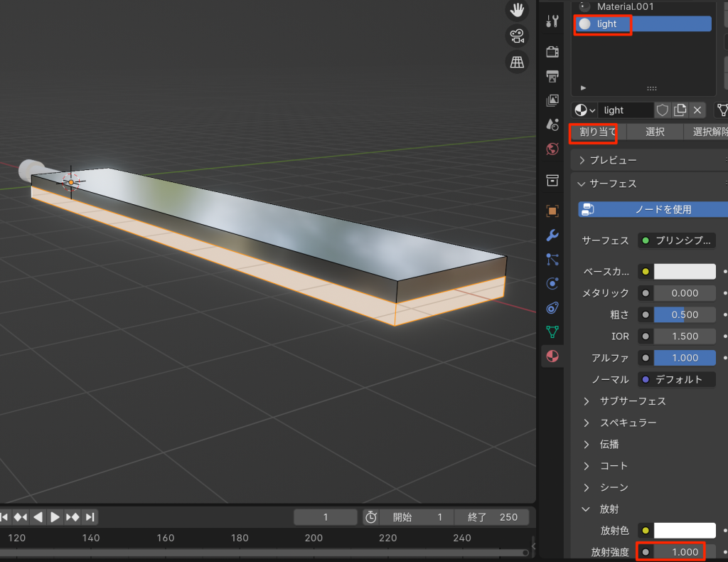Toggle the fake user shield icon

point(663,110)
